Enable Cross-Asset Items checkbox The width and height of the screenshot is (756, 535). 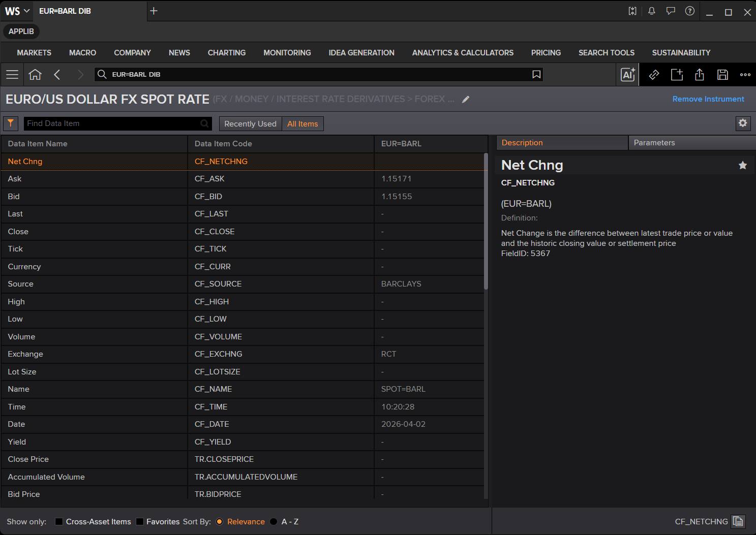tap(59, 522)
